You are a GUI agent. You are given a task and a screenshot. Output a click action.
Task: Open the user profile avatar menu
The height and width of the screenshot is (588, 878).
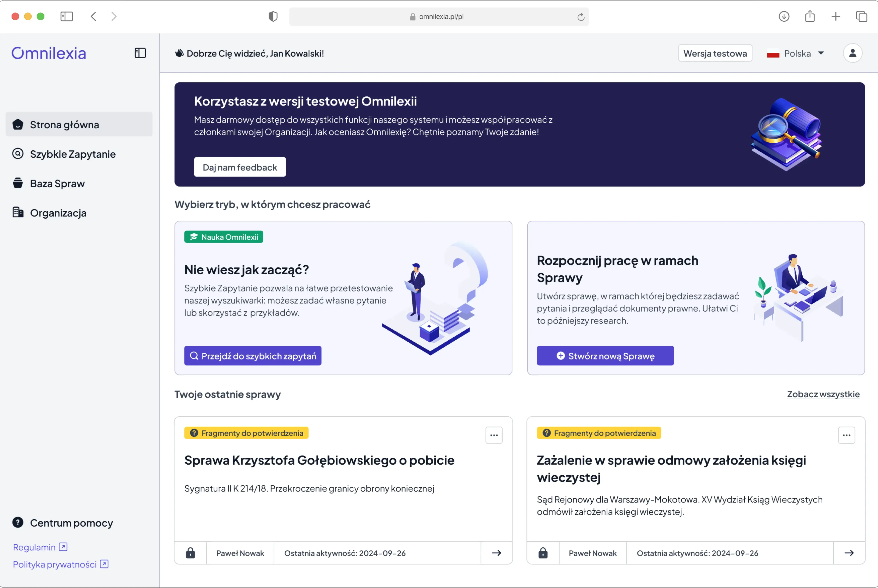[853, 53]
